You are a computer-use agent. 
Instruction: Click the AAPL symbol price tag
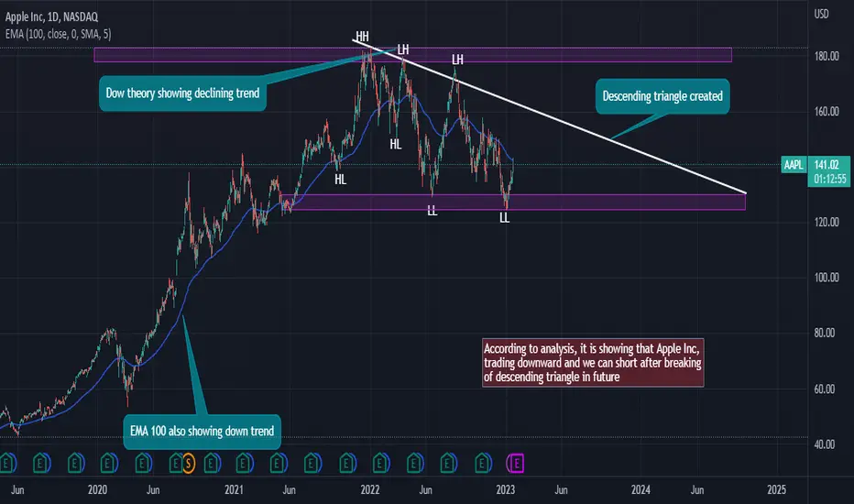[x=794, y=165]
